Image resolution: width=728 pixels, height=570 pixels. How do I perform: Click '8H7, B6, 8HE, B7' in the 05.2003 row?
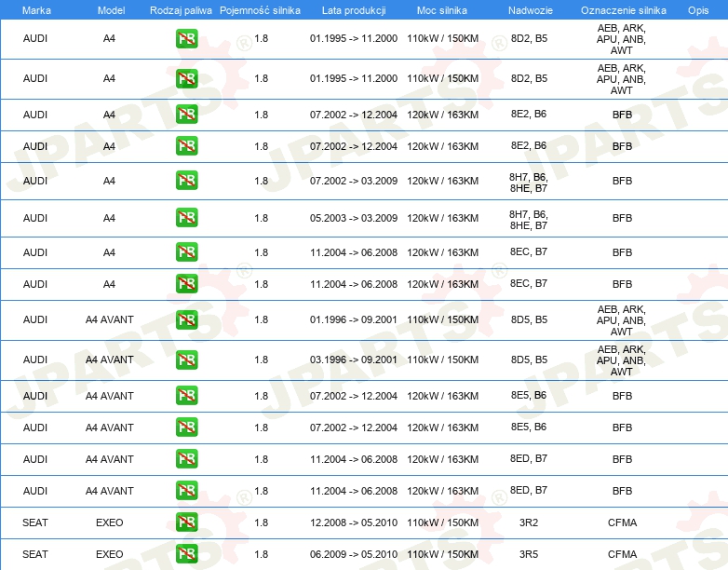click(529, 220)
